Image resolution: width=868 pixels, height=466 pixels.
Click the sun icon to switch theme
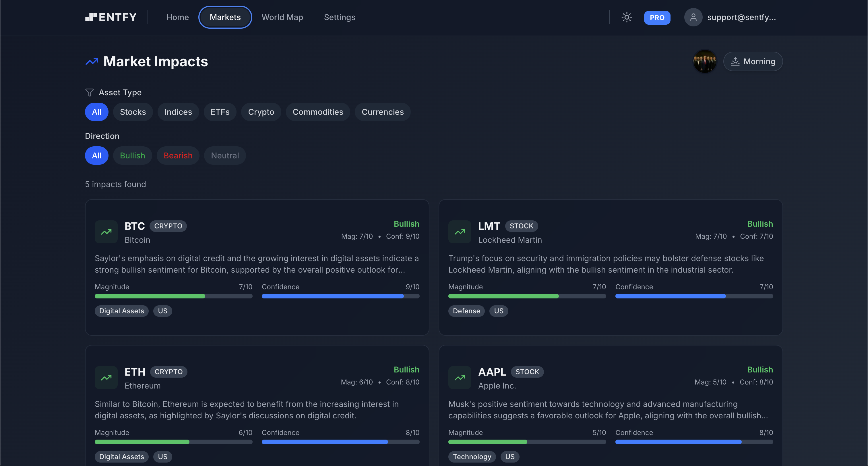coord(626,17)
